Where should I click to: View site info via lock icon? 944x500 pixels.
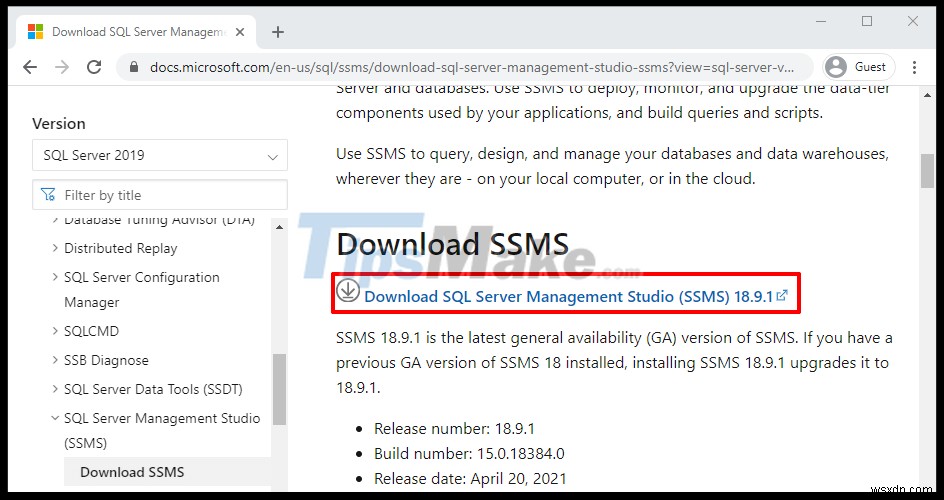pos(134,67)
